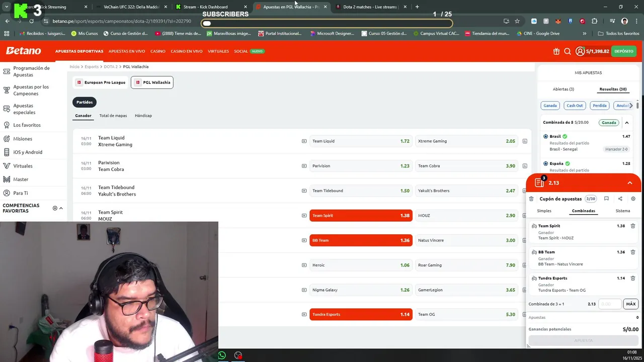Image resolution: width=644 pixels, height=362 pixels.
Task: Open WhatsApp from the taskbar
Action: (x=222, y=355)
